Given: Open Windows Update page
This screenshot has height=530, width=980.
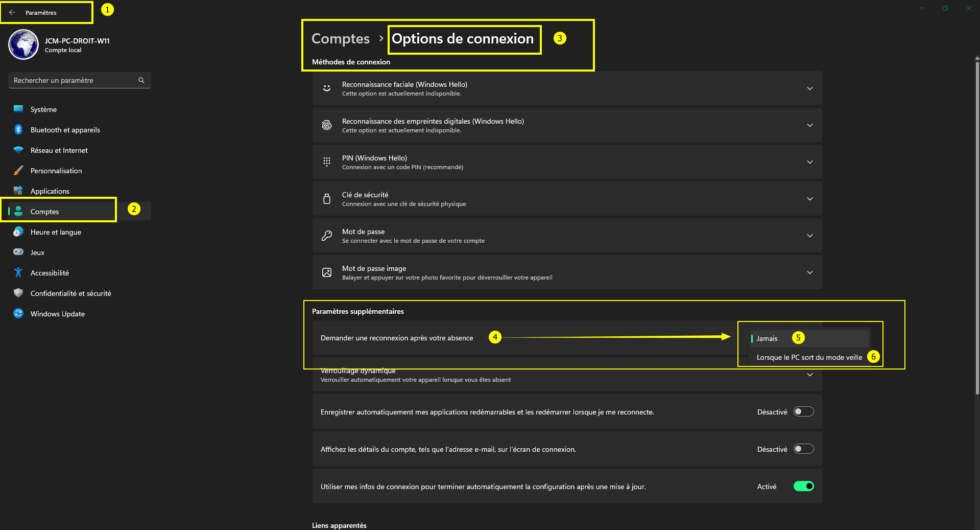Looking at the screenshot, I should point(80,314).
